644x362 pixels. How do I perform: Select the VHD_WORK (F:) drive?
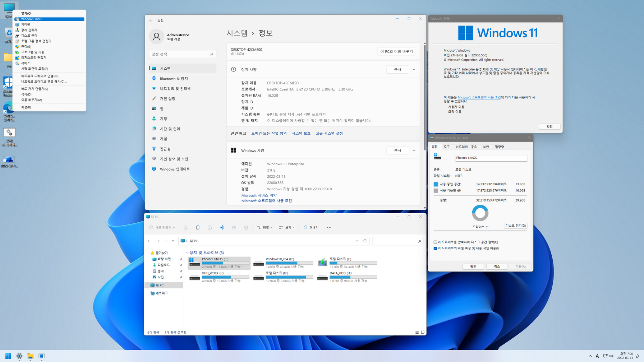[219, 277]
